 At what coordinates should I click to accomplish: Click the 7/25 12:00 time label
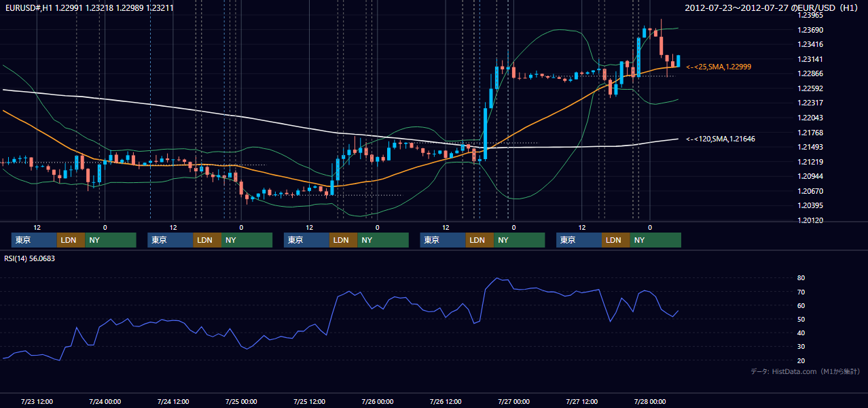(x=309, y=401)
